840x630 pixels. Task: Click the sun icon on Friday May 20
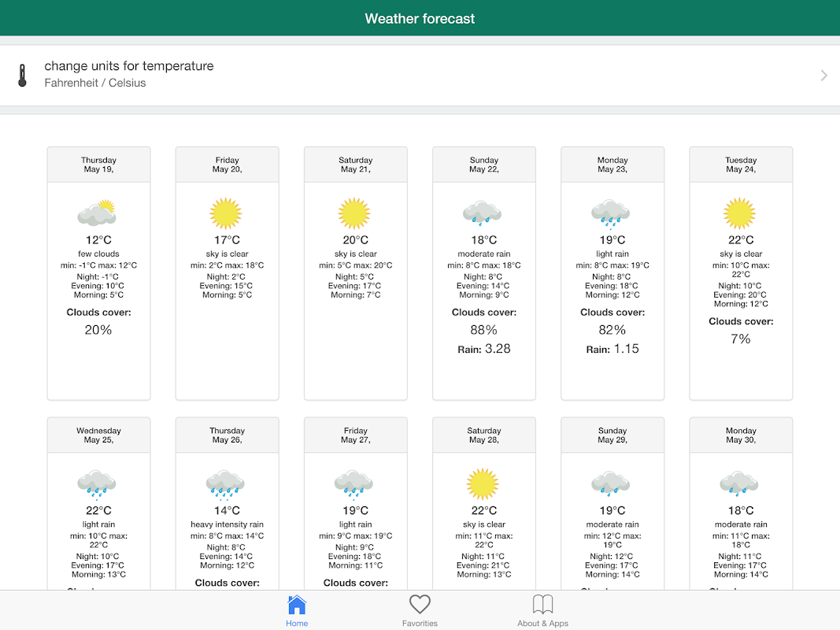coord(226,213)
